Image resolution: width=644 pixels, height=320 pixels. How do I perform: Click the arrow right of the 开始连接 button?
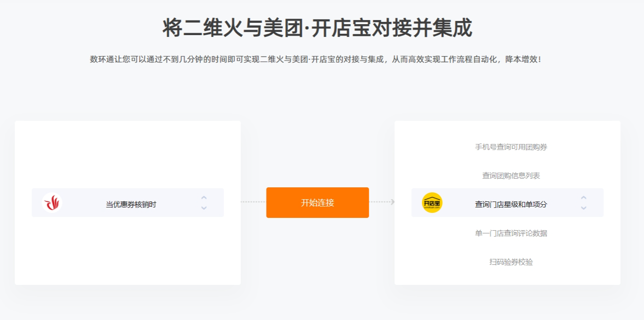(x=392, y=202)
